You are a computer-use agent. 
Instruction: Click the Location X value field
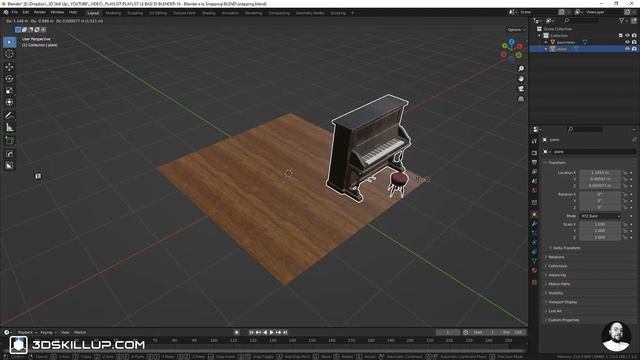[600, 173]
